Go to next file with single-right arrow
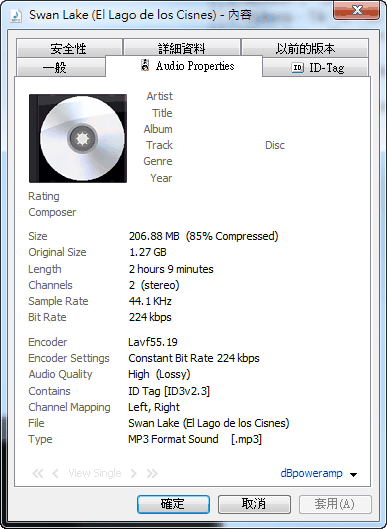387x529 pixels. (x=134, y=474)
